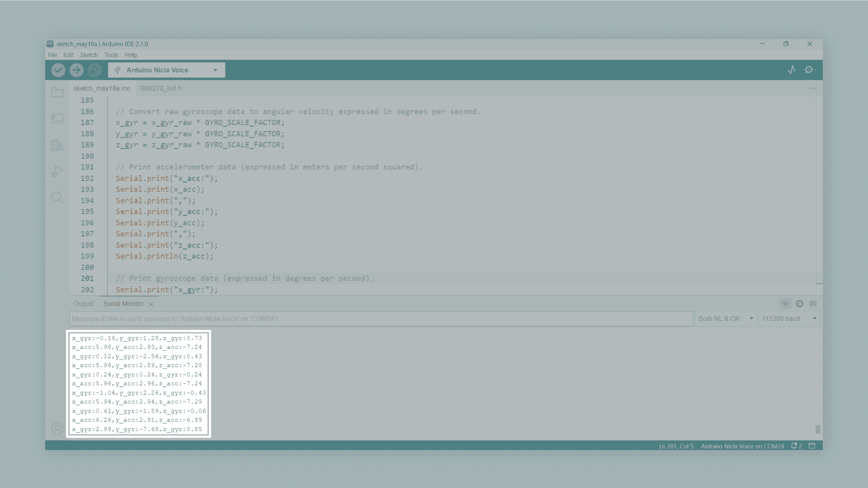
Task: Click the Upload arrow button
Action: pos(76,70)
